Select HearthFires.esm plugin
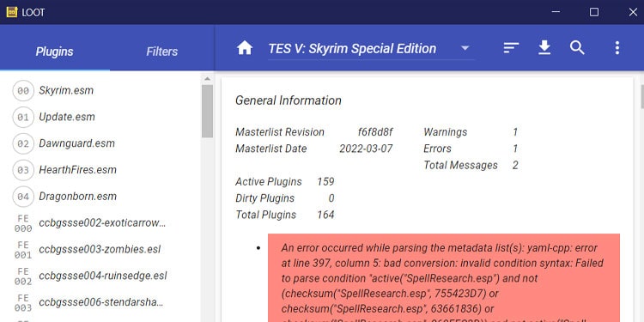 click(77, 170)
